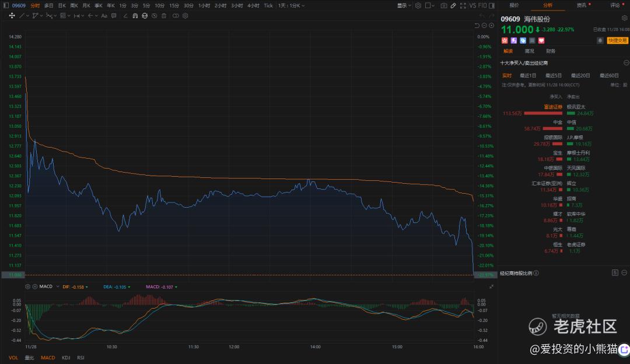This screenshot has height=364, width=630.
Task: Add a comment note annotation
Action: [x=114, y=16]
